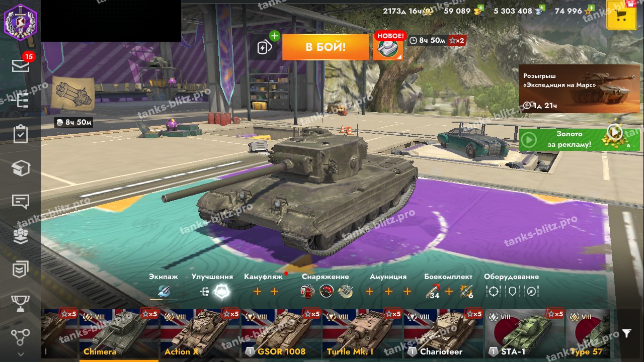Open the tech tree sidebar icon
Image resolution: width=644 pixels, height=362 pixels.
coord(20,100)
